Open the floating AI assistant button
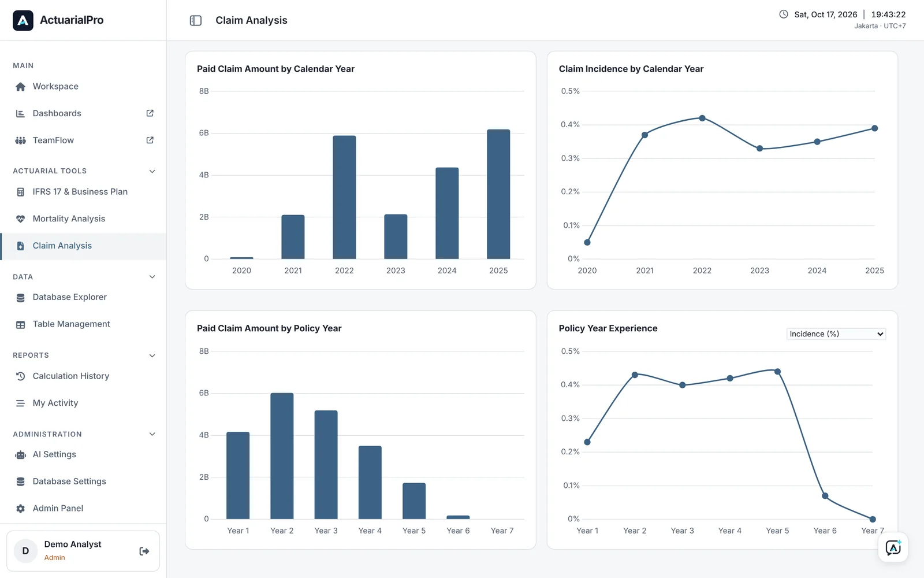 [893, 547]
